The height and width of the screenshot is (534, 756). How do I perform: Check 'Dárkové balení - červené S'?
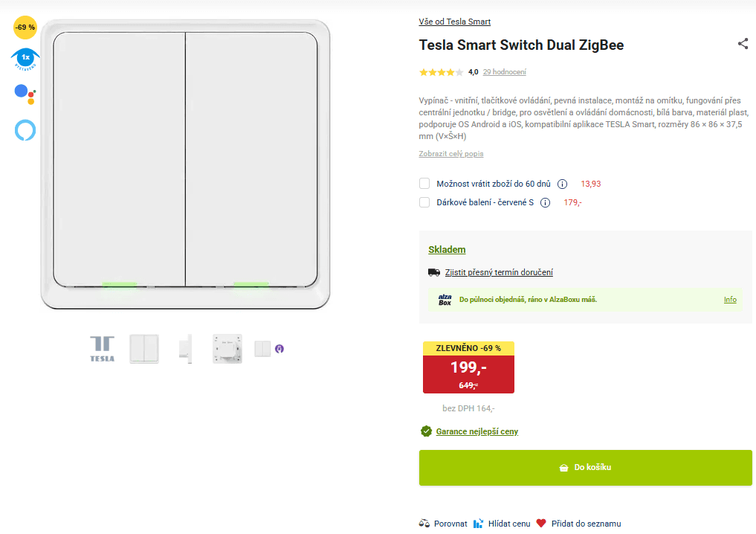coord(424,202)
